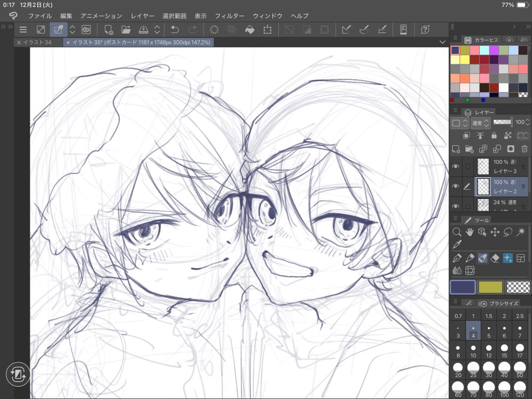Select the Object operation cube tool
Viewport: 532px width, 399px height.
pyautogui.click(x=482, y=232)
